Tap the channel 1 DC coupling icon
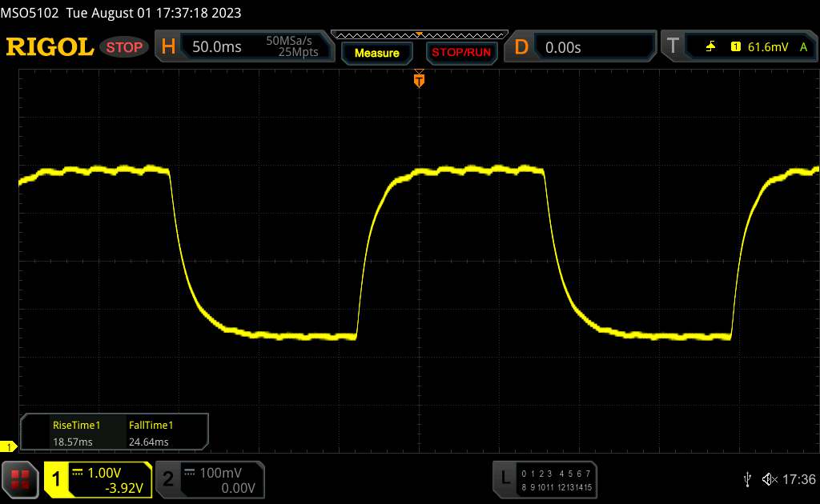 point(78,472)
